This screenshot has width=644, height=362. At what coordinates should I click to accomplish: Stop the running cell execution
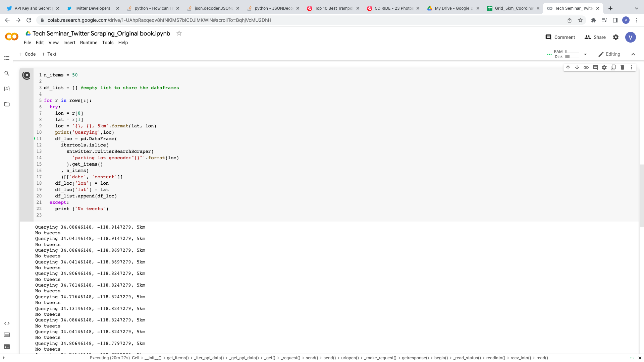[26, 75]
